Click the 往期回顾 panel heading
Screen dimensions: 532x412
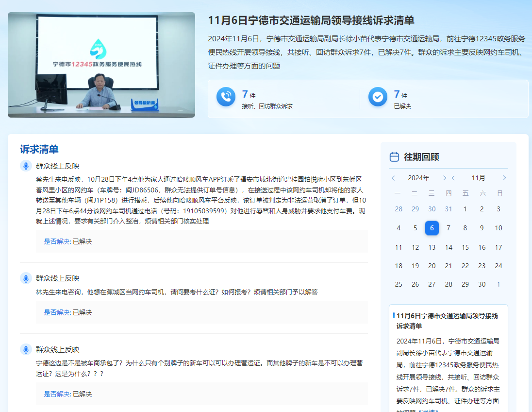pyautogui.click(x=421, y=157)
